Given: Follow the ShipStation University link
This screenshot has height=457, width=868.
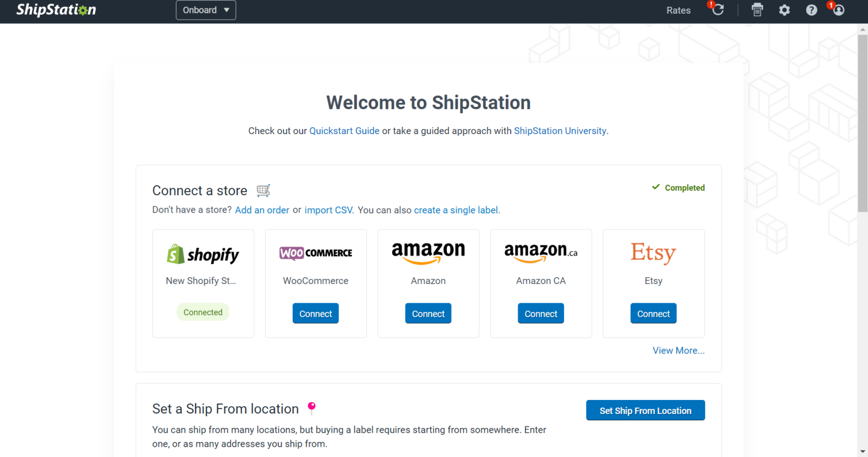Looking at the screenshot, I should pyautogui.click(x=559, y=131).
